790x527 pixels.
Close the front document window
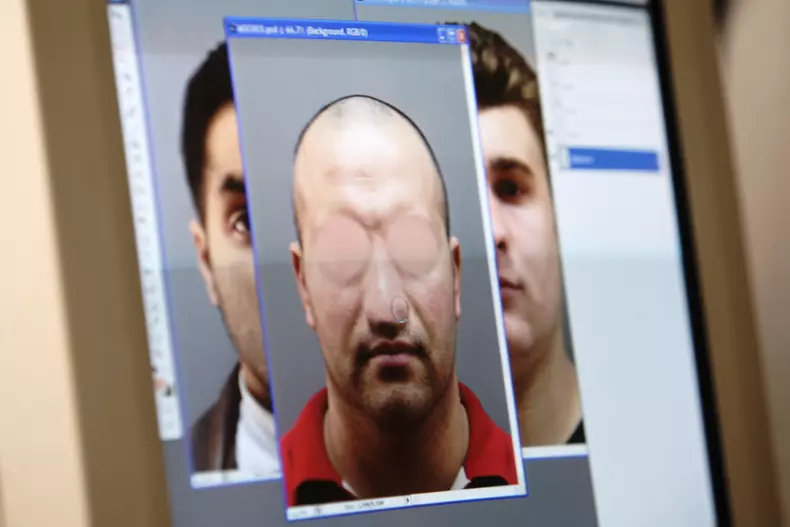click(462, 36)
